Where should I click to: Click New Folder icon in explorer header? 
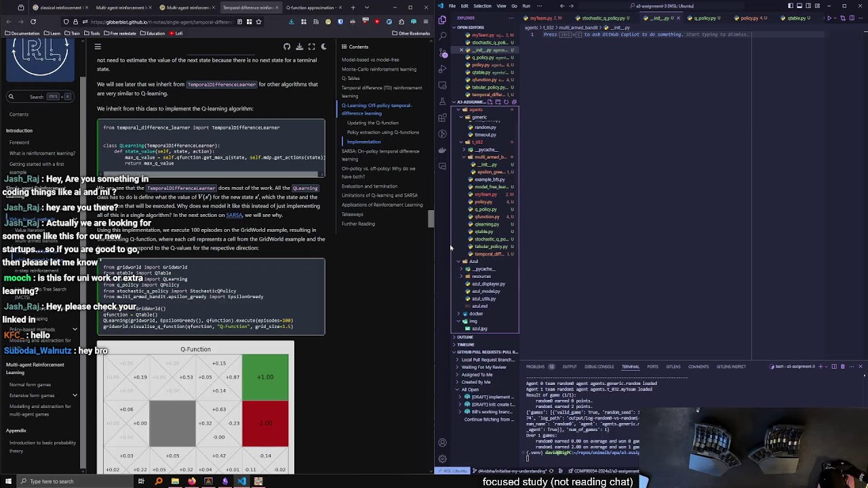point(498,102)
